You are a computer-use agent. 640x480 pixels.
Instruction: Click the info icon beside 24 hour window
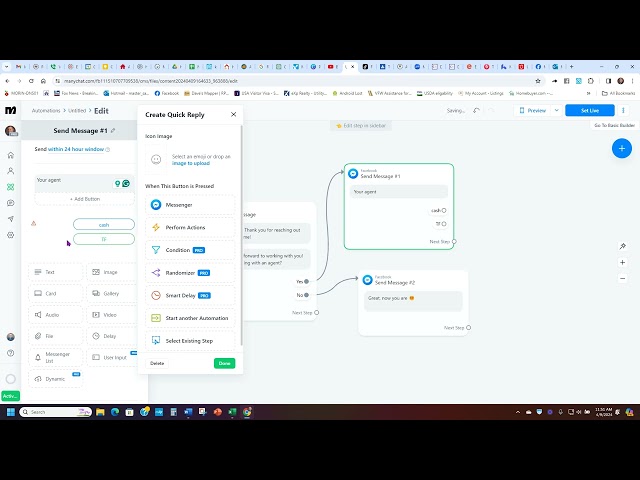click(108, 150)
